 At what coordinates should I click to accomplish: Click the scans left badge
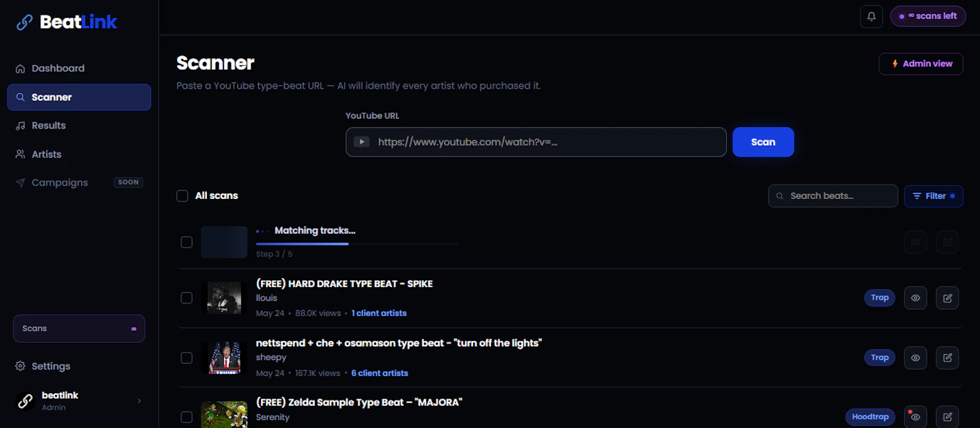click(928, 17)
